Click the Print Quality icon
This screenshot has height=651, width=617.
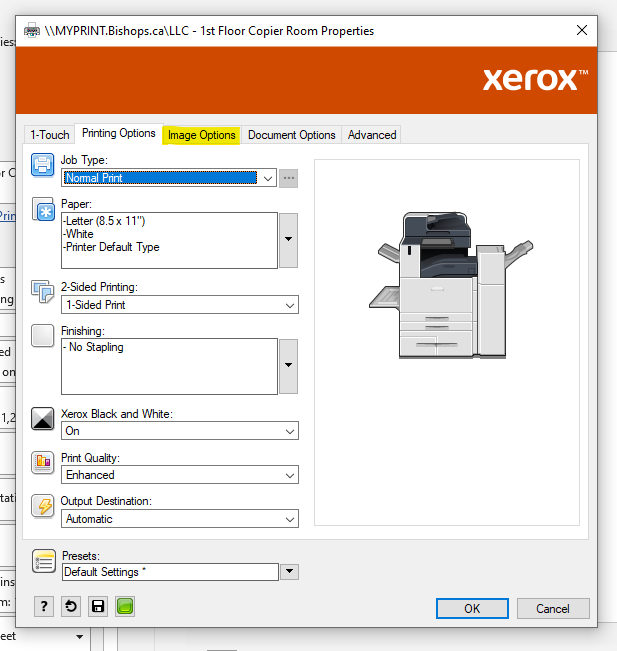(x=44, y=462)
